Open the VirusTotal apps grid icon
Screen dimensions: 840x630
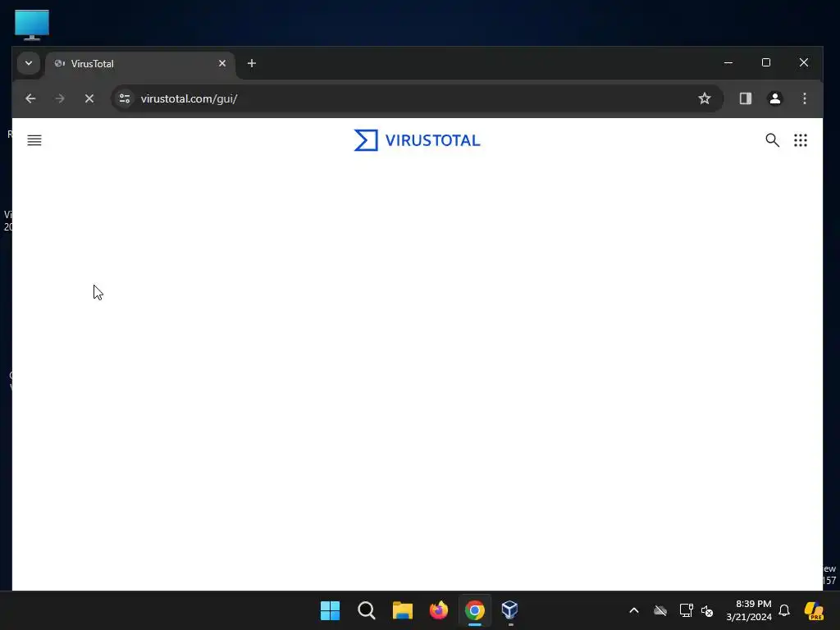pyautogui.click(x=801, y=140)
